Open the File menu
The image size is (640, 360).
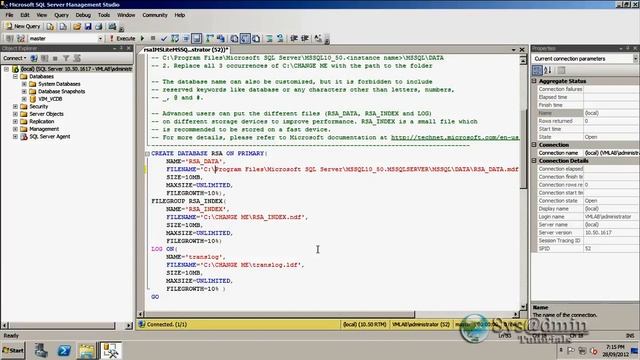[9, 15]
